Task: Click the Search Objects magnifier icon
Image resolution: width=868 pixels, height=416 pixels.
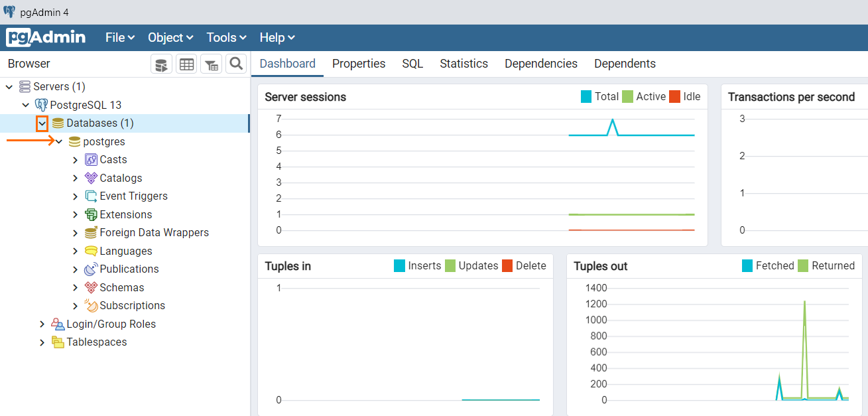Action: [236, 64]
